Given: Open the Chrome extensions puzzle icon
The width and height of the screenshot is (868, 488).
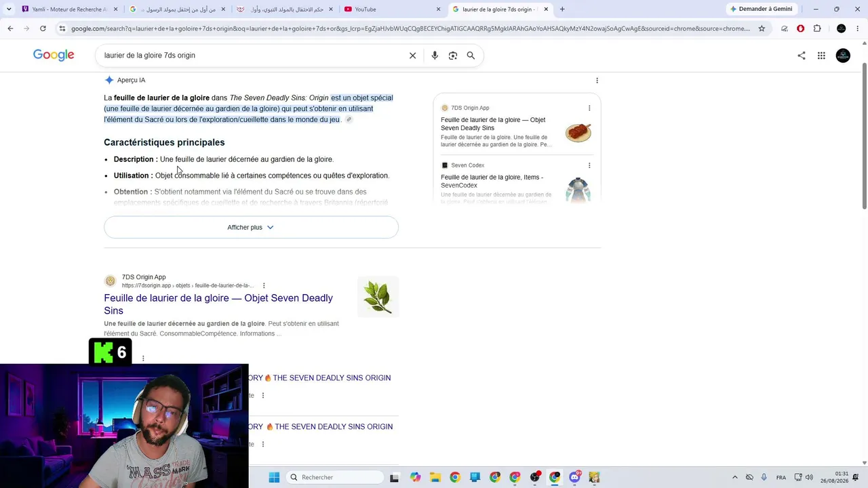Looking at the screenshot, I should coord(817,28).
